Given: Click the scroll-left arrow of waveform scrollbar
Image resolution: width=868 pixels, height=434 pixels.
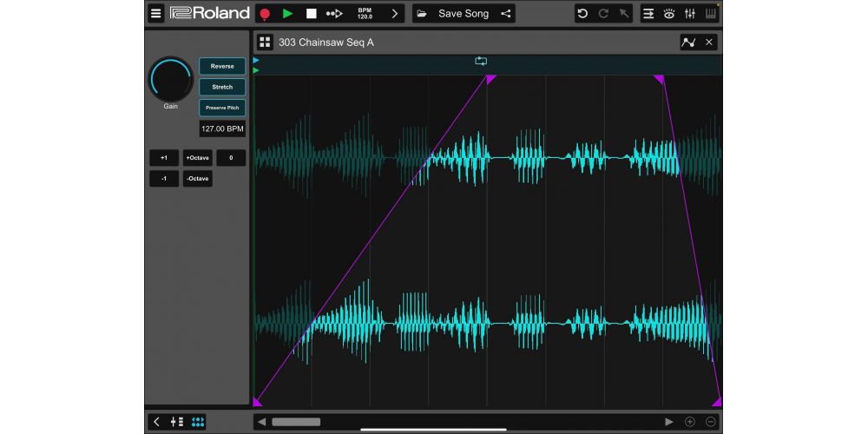Looking at the screenshot, I should [262, 422].
